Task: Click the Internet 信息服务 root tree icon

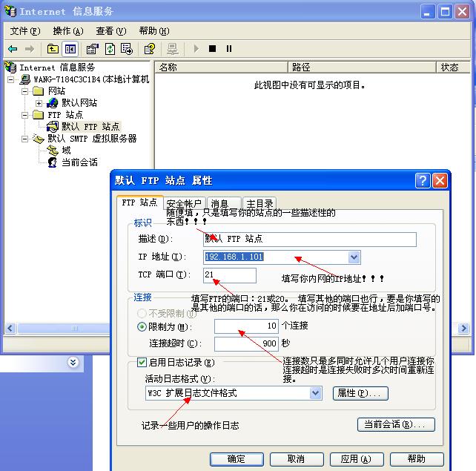Action: [x=10, y=67]
